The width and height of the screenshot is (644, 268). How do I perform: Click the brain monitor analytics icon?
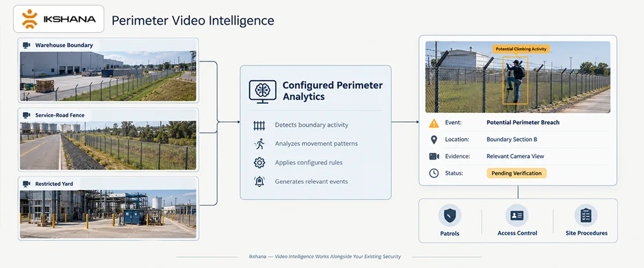coord(263,91)
